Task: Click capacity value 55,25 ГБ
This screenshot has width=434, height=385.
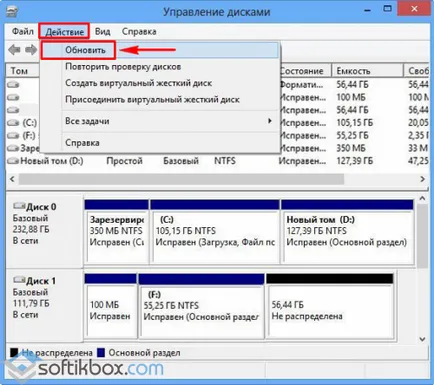Action: point(352,136)
